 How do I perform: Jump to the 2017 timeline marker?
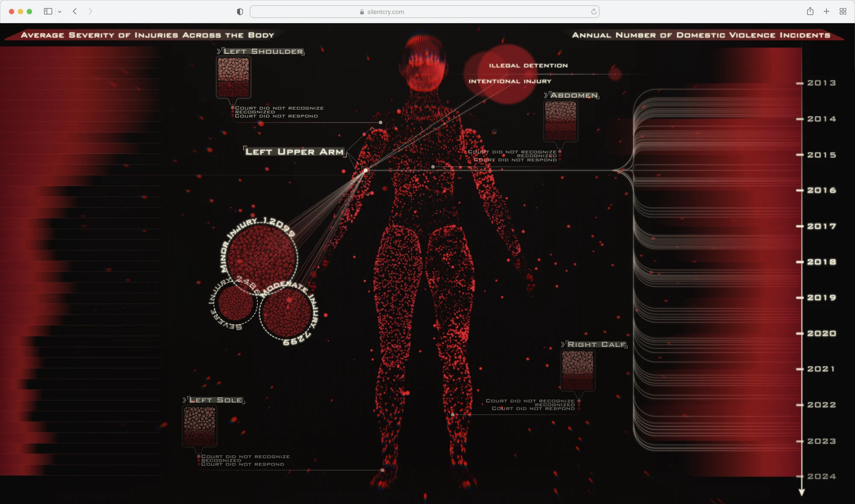821,226
